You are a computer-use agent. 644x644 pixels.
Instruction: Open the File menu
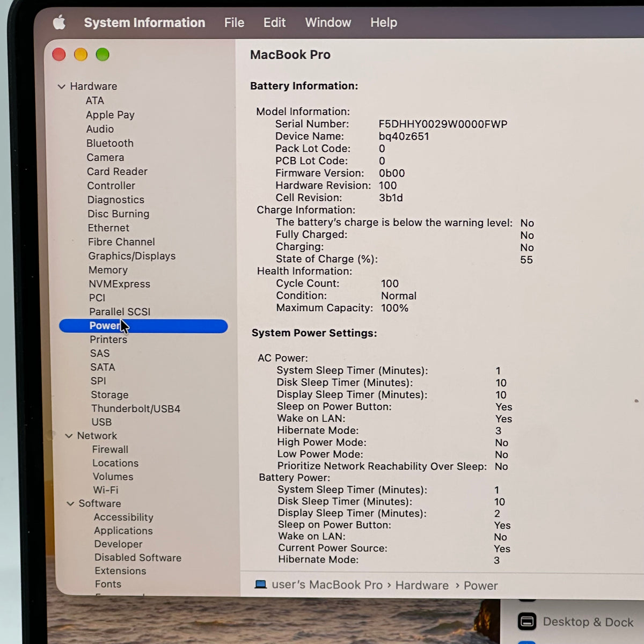pos(234,23)
